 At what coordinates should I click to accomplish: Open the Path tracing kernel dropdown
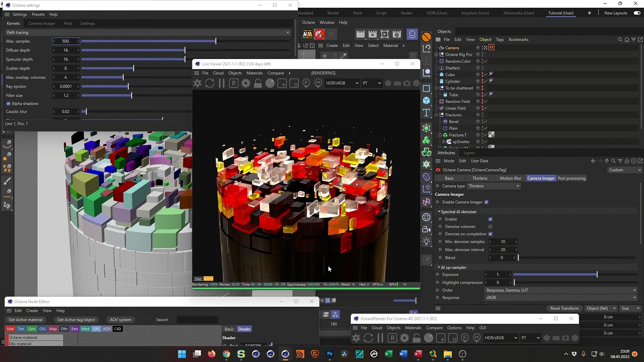pos(148,32)
